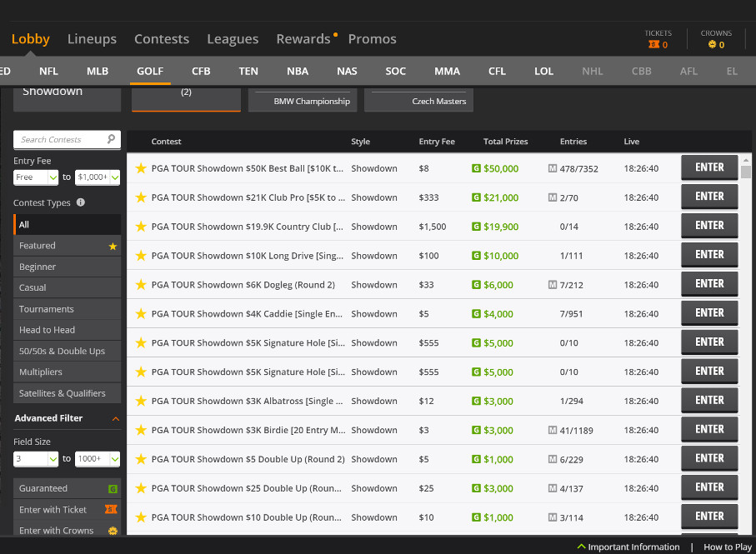Select the Beginner contest type
The width and height of the screenshot is (756, 554).
[67, 267]
